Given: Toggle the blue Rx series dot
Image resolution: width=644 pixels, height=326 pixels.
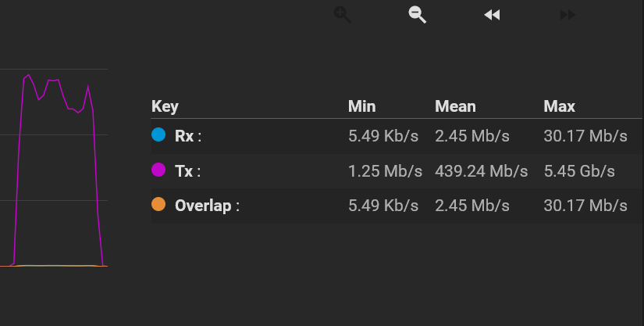Looking at the screenshot, I should pyautogui.click(x=158, y=134).
